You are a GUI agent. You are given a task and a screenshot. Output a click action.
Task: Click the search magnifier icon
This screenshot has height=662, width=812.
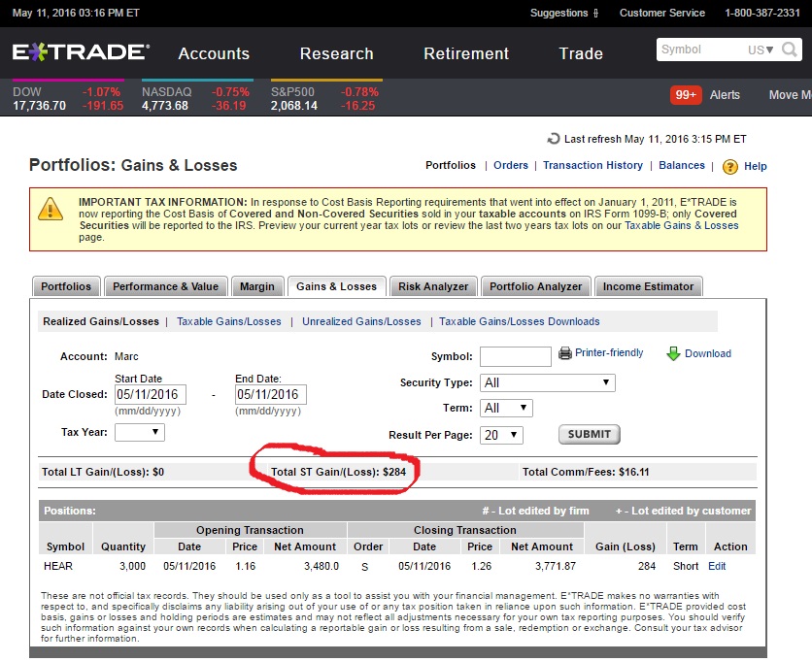point(790,50)
